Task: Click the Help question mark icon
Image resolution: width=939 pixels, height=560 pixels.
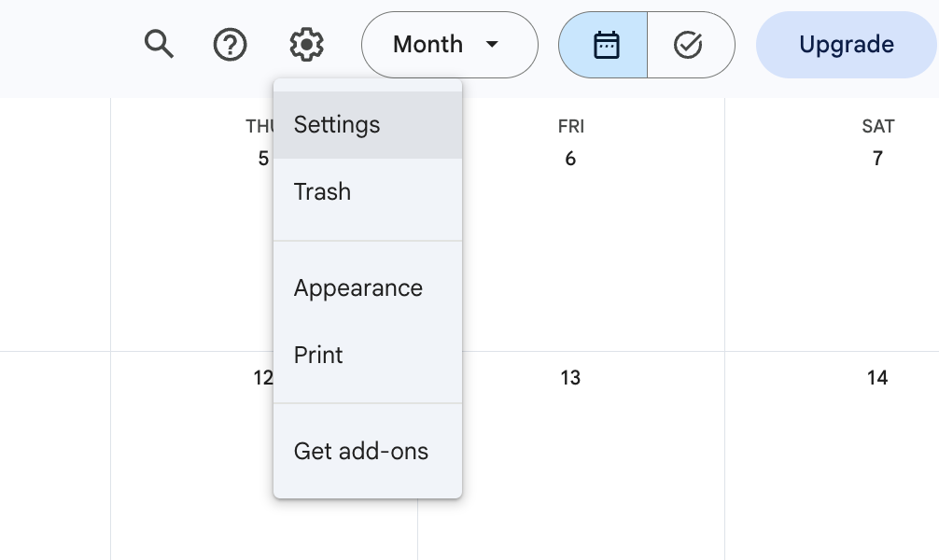Action: point(230,44)
